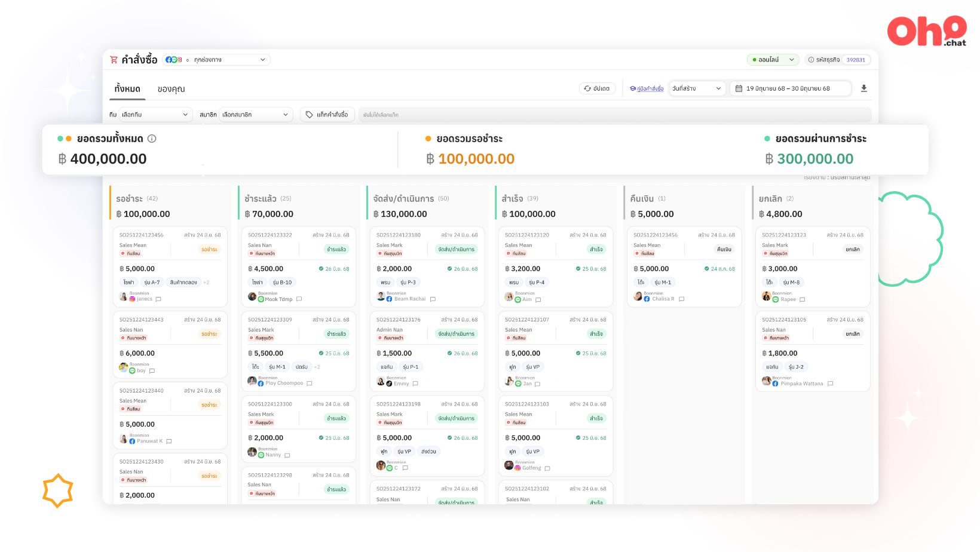Click the คืนเงิน badge on the Sales Mean card

click(x=724, y=249)
